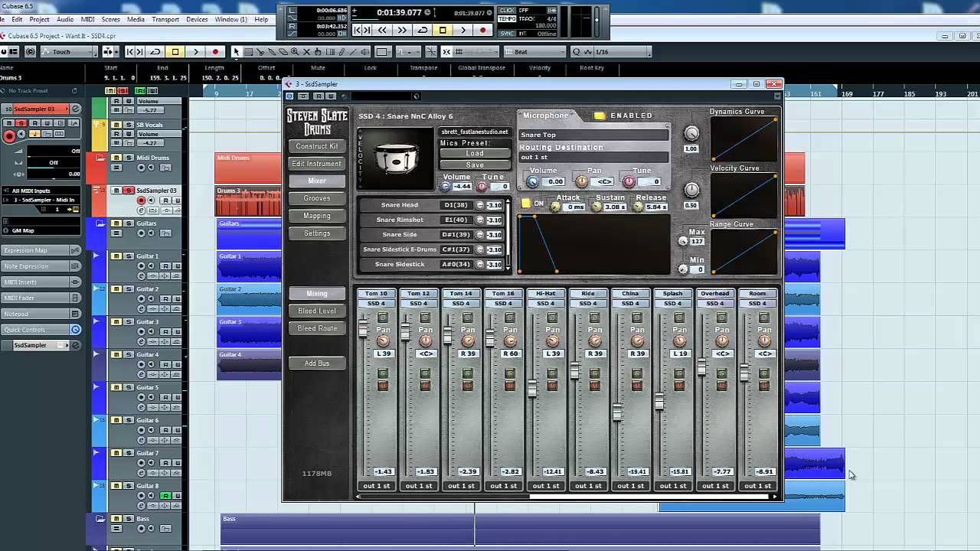This screenshot has height=551, width=980.
Task: Open the Mapping page
Action: (317, 216)
